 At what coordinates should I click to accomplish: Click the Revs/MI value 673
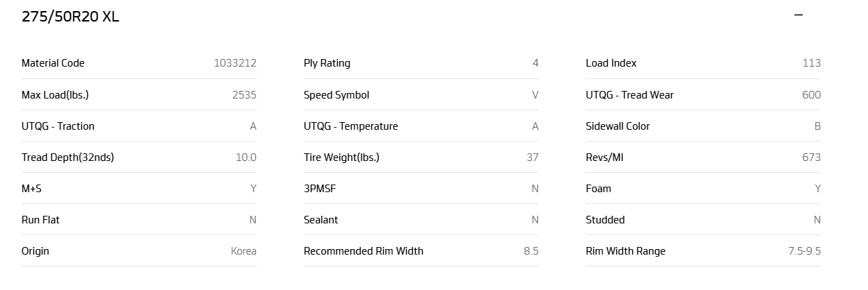pyautogui.click(x=811, y=157)
